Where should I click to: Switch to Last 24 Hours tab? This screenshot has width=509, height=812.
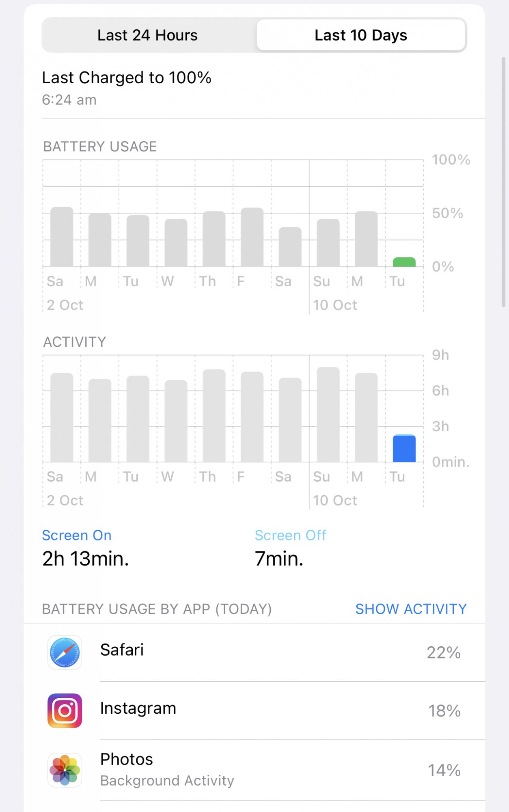pos(148,35)
